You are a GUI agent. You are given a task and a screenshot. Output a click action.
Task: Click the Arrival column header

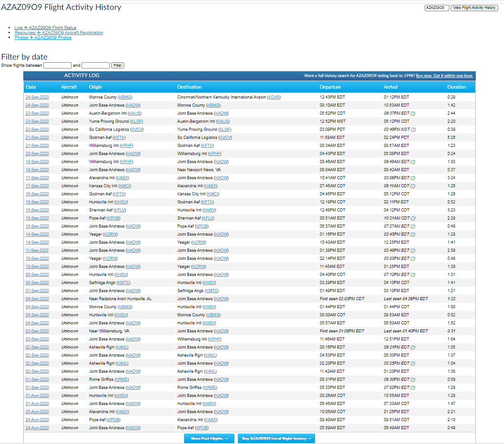[391, 87]
